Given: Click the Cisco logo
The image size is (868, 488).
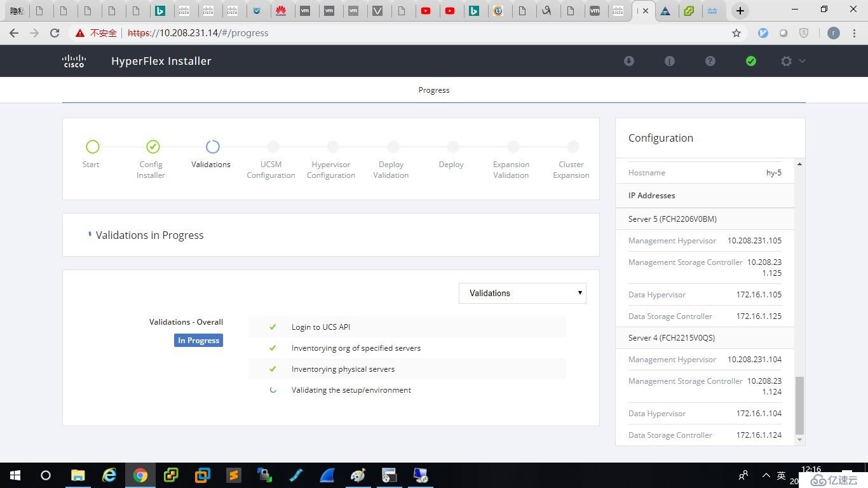Looking at the screenshot, I should [x=74, y=61].
